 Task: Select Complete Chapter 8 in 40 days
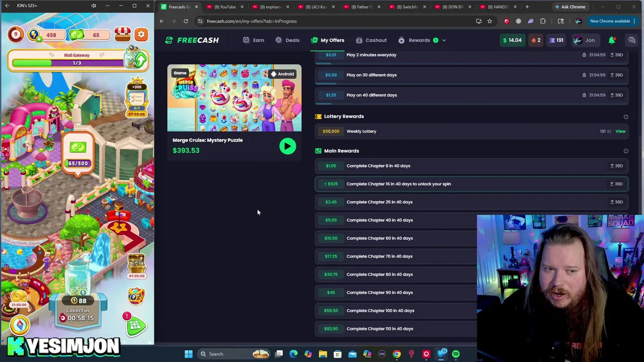pyautogui.click(x=471, y=165)
